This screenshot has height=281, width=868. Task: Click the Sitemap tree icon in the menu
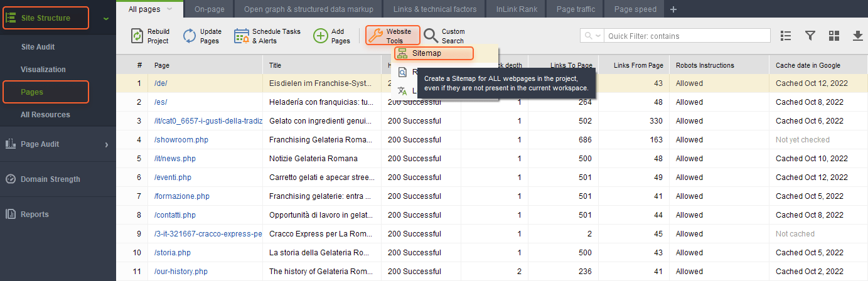[402, 53]
